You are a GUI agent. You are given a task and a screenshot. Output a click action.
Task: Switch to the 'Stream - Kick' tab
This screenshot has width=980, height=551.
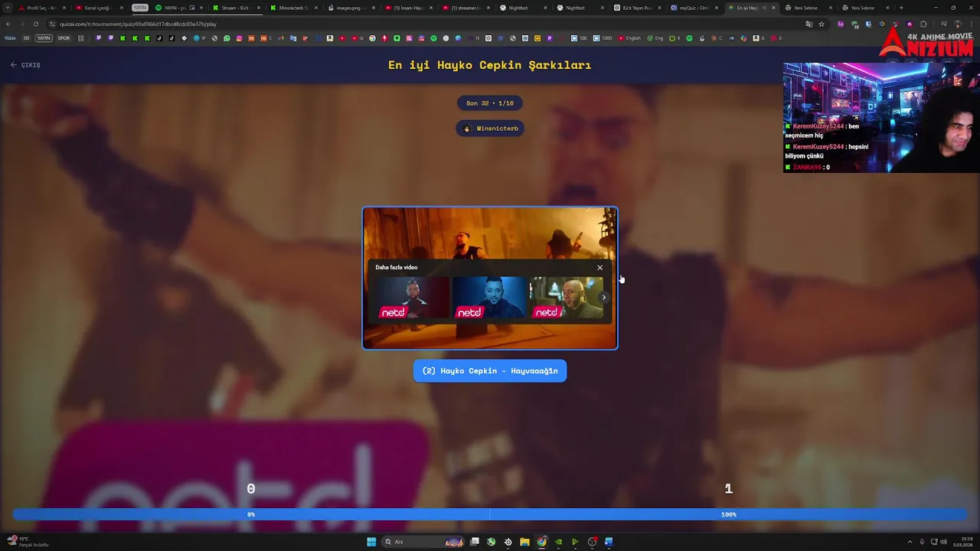235,8
